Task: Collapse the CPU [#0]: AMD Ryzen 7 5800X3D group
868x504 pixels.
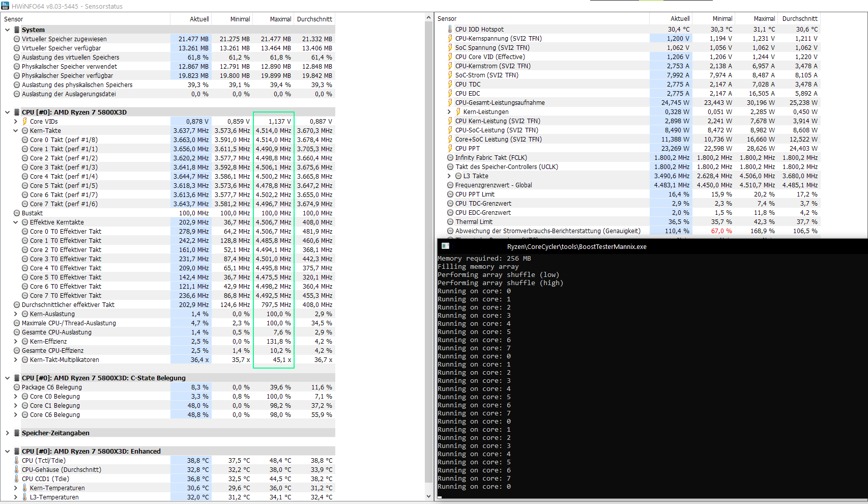Action: point(7,112)
